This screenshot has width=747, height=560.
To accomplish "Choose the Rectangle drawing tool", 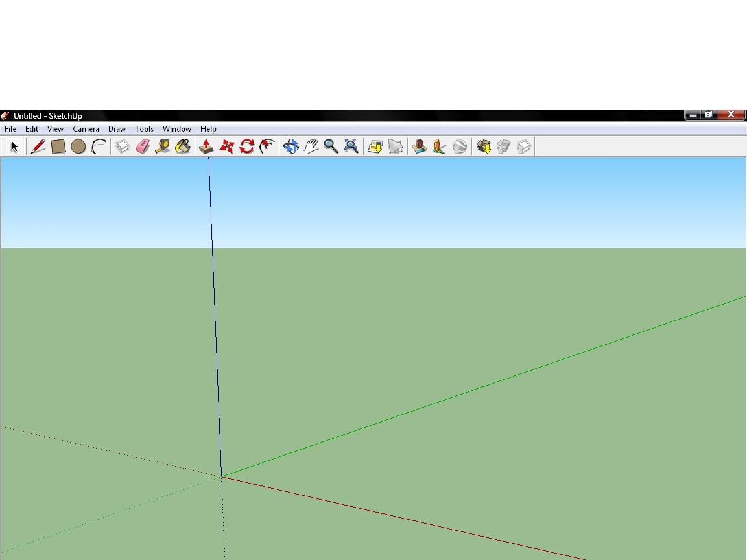I will [58, 146].
